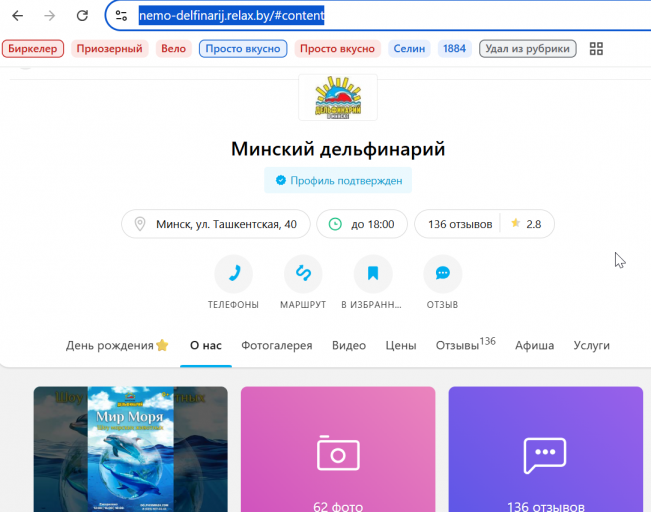Click the Маршрут route icon

pos(303,274)
